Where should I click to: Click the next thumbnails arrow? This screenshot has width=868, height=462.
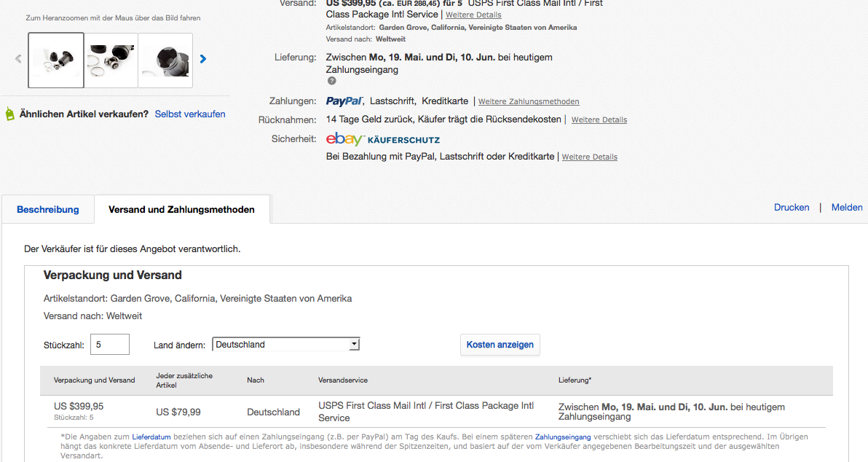[203, 60]
